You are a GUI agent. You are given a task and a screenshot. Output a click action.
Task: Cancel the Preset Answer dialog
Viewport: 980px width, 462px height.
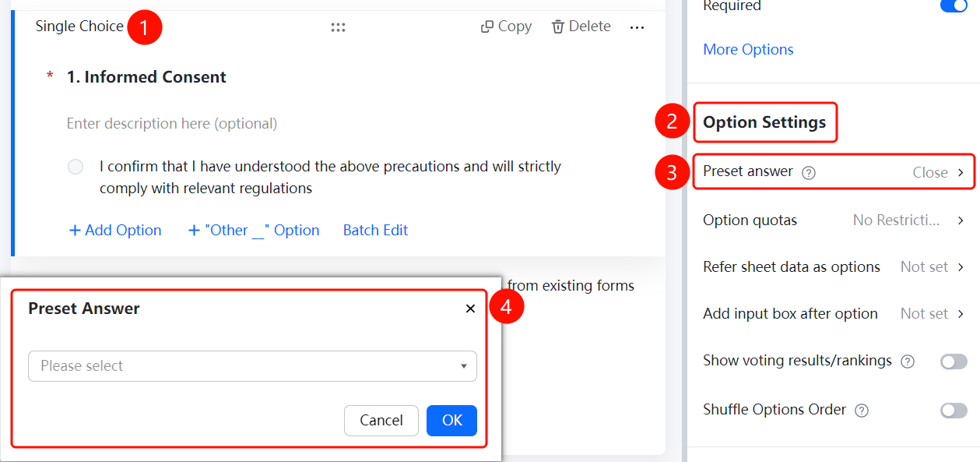coord(381,421)
